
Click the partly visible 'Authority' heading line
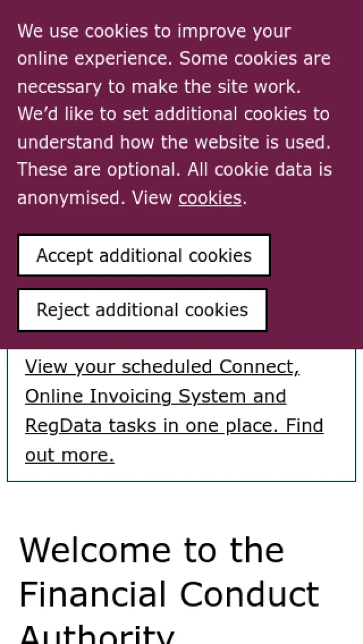[x=97, y=635]
